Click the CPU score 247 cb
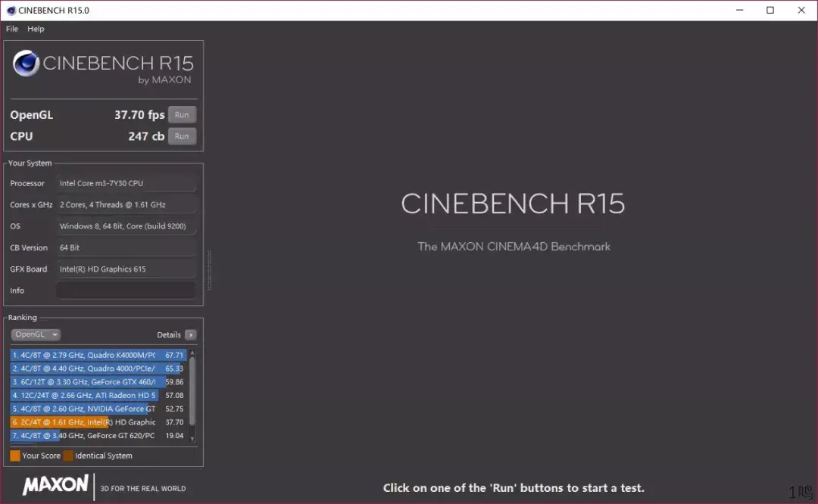This screenshot has width=818, height=504. [x=146, y=136]
